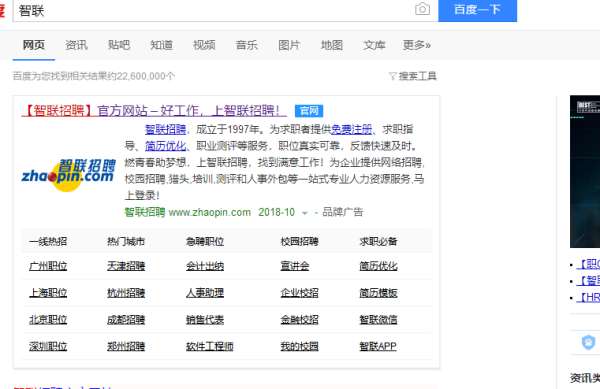Viewport: 600px width, 389px height.
Task: Open the 知道 tab
Action: 161,45
